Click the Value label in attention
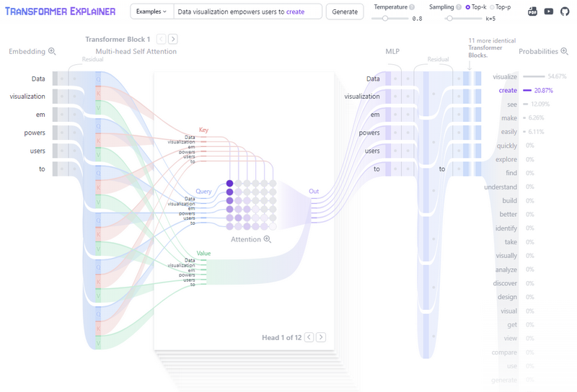The image size is (577, 392). 203,254
